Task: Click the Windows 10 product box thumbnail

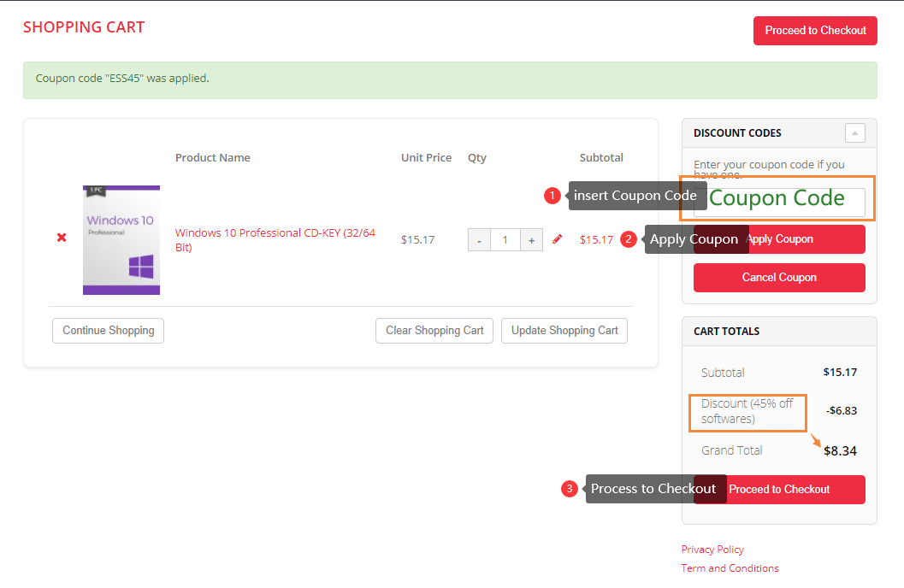Action: click(x=121, y=240)
